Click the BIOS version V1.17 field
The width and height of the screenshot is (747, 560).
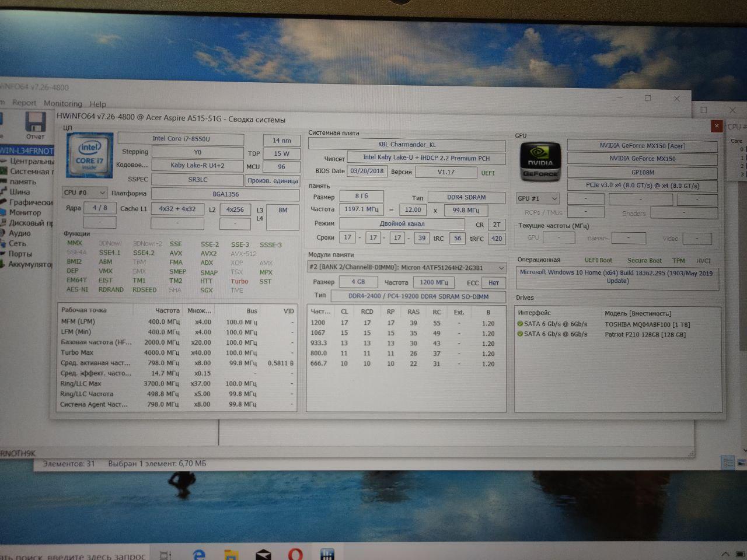click(446, 171)
